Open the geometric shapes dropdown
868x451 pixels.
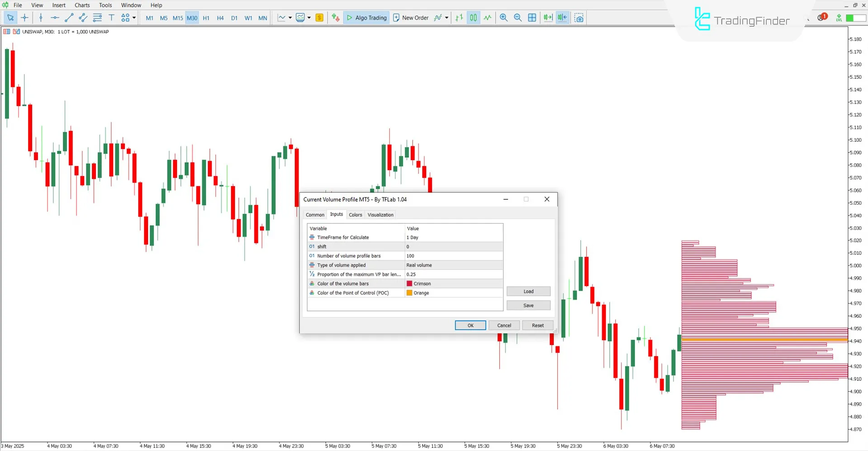(125, 18)
